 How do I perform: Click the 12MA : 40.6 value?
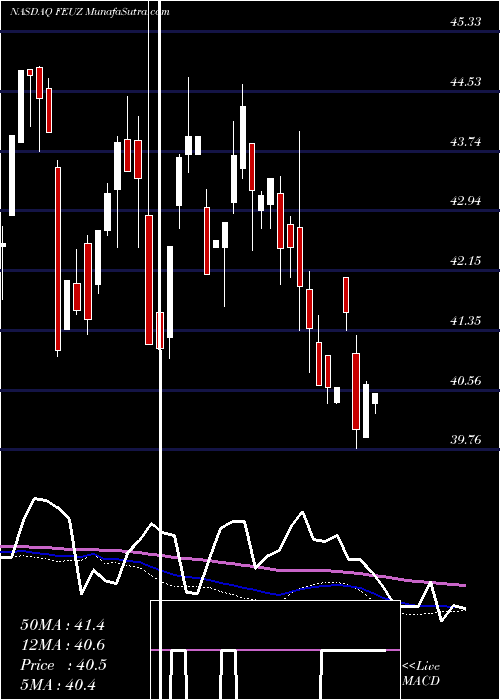click(x=63, y=645)
